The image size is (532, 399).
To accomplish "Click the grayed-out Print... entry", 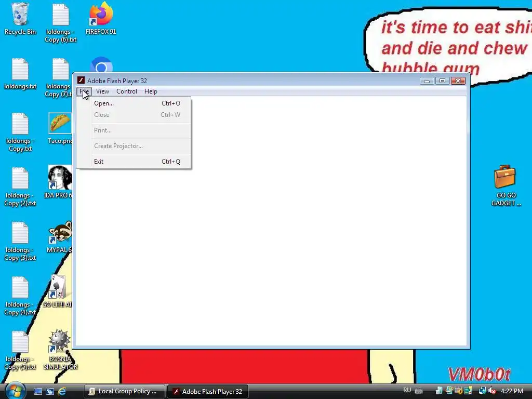I will [x=134, y=130].
